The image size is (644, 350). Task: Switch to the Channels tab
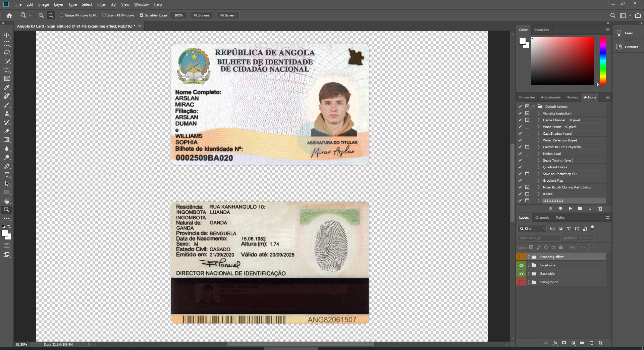(542, 218)
